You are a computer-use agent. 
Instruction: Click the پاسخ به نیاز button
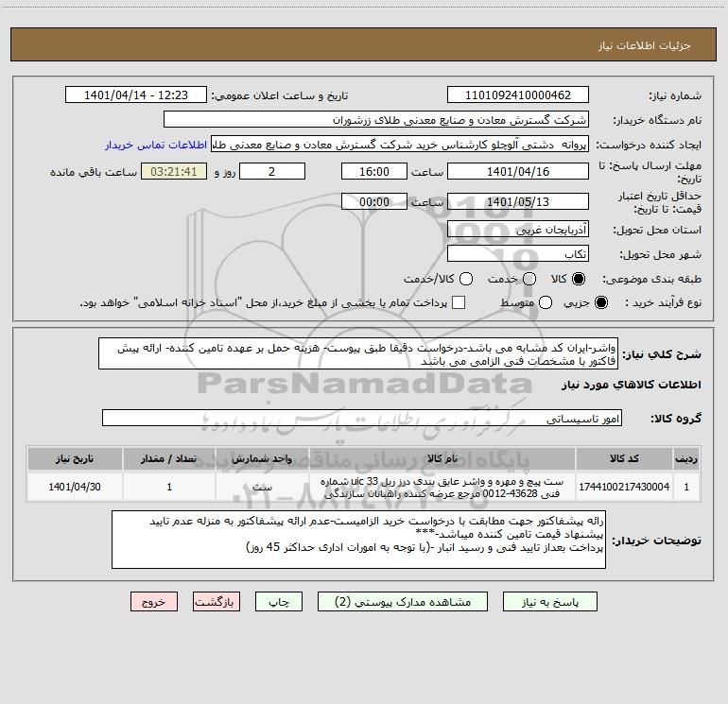coord(549,602)
